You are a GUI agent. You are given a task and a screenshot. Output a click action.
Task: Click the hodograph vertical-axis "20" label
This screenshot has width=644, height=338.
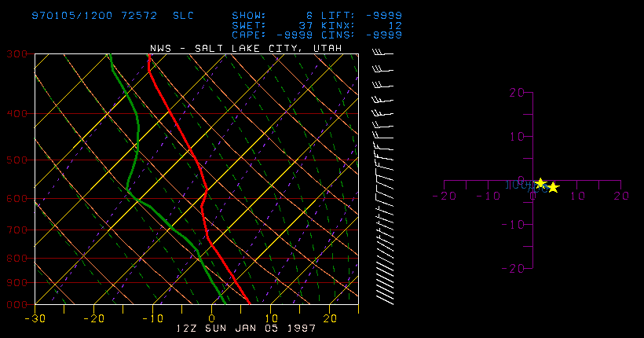[x=517, y=93]
